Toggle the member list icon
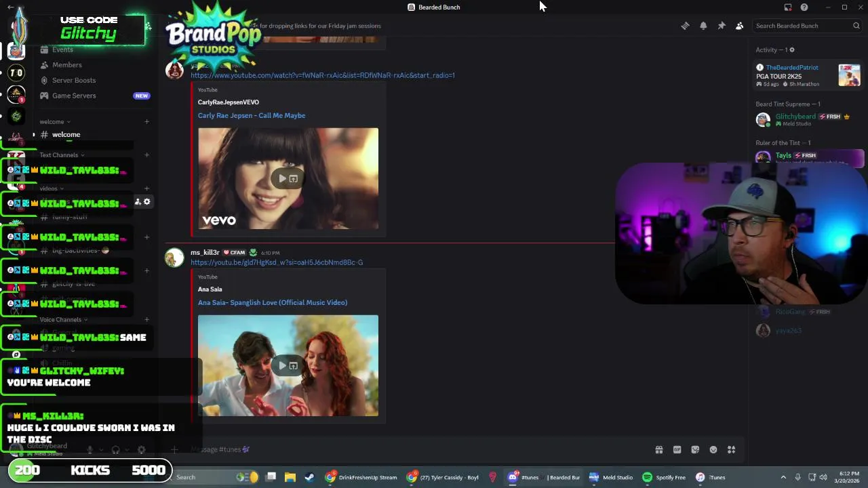 (x=739, y=26)
